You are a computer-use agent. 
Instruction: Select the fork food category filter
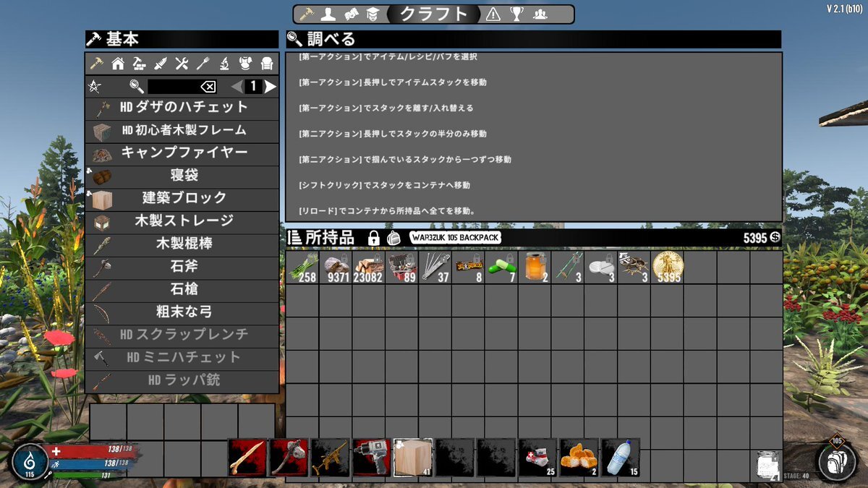click(203, 64)
